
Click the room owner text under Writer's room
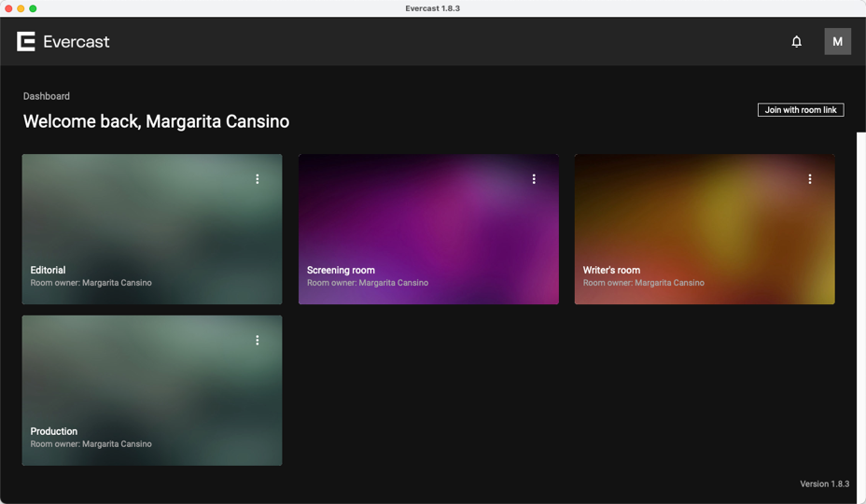[644, 283]
